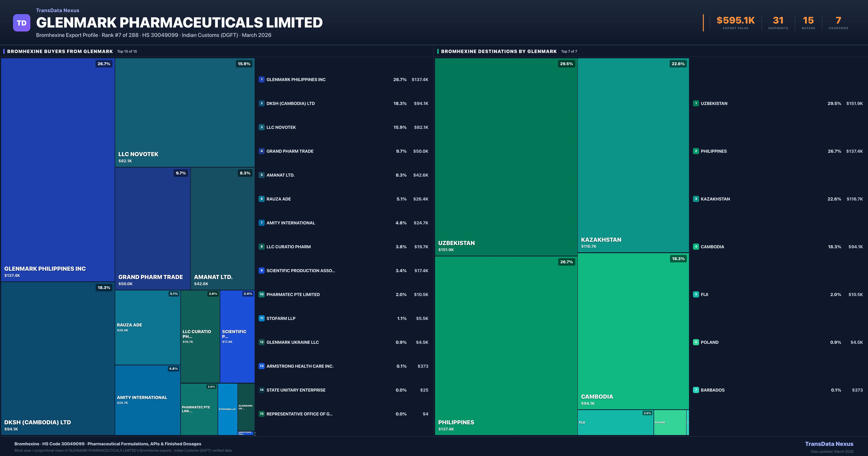Switch to BROMHEXINE DESTINATIONS BY GLENMARK section
Screen dimensions: 868x456
pos(499,51)
